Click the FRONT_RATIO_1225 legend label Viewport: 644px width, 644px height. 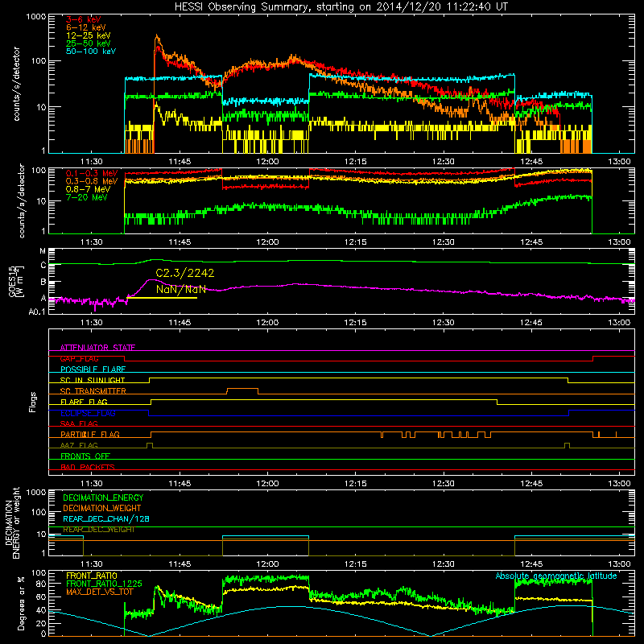(104, 584)
